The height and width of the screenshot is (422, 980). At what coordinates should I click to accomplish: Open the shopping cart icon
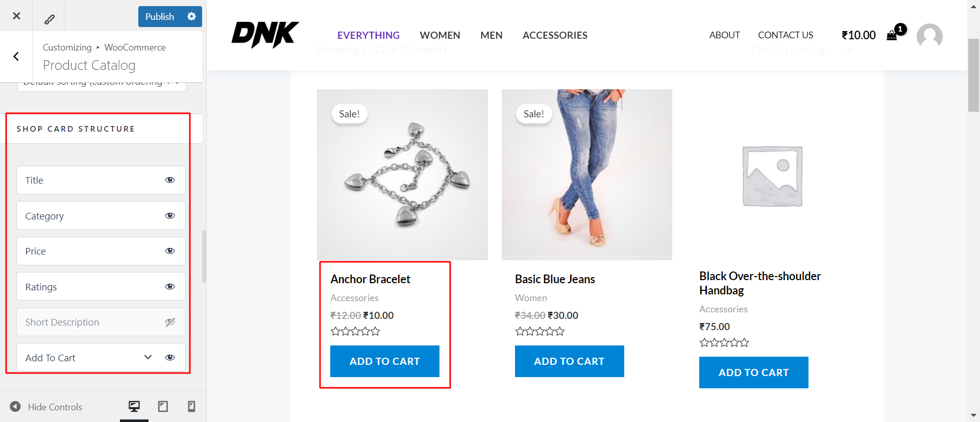893,35
